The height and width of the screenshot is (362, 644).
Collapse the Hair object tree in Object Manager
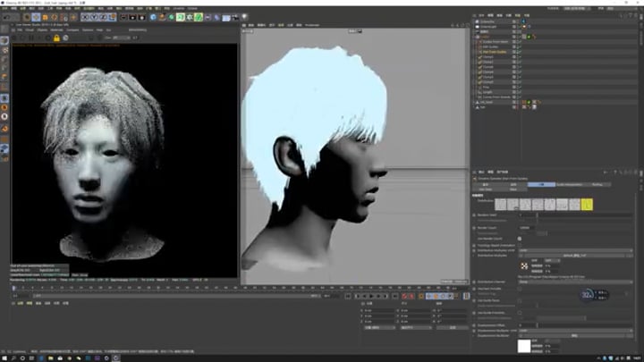point(475,37)
